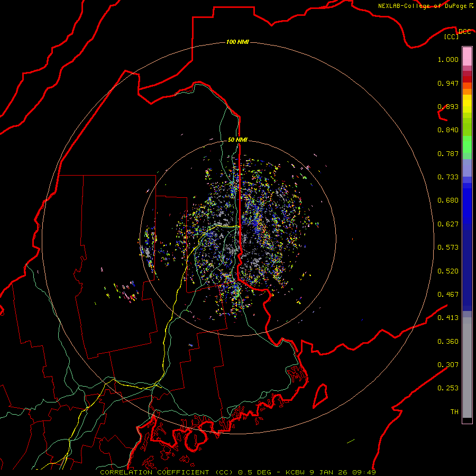This screenshot has height=476, width=476.
Task: Click the 0.787 legend value
Action: pos(448,153)
